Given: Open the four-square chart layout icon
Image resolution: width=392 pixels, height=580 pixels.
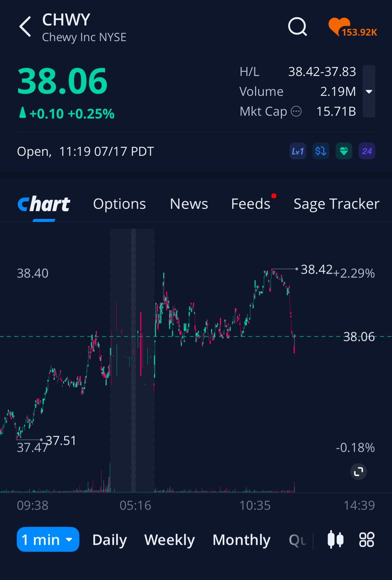Looking at the screenshot, I should point(367,539).
